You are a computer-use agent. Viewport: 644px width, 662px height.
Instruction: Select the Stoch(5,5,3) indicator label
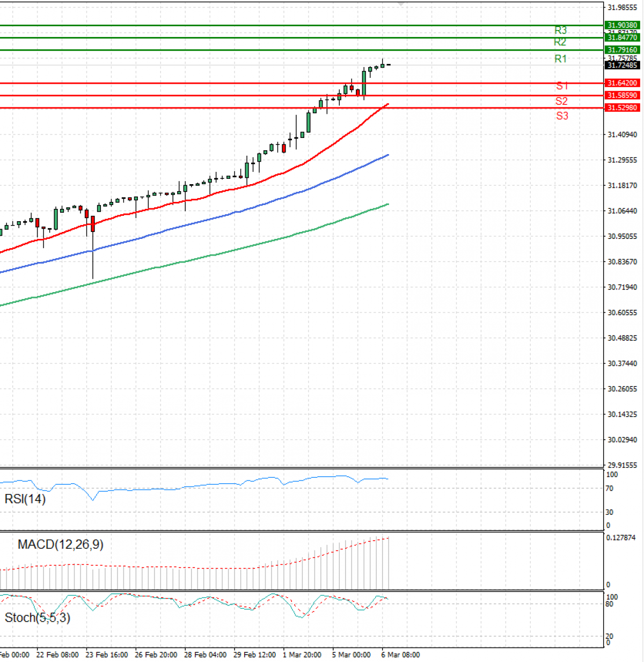pyautogui.click(x=38, y=617)
